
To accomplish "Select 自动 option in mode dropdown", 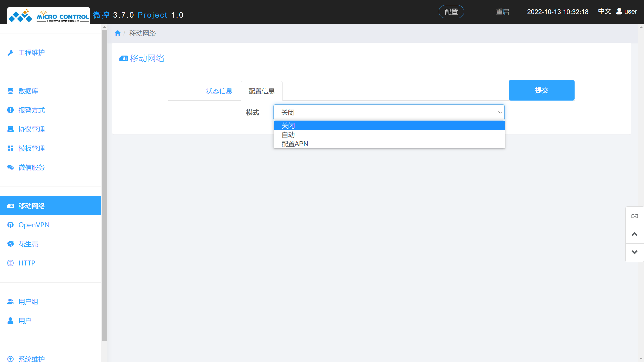I will click(x=288, y=135).
